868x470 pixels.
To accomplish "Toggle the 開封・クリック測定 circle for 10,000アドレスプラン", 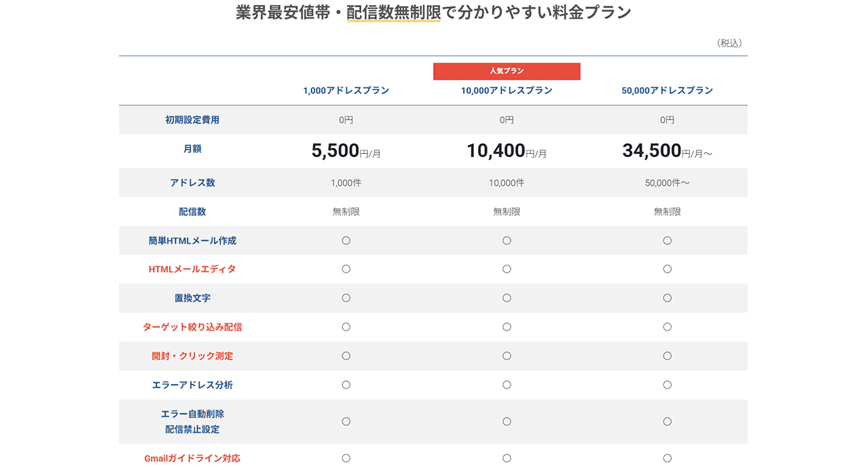I will click(506, 356).
